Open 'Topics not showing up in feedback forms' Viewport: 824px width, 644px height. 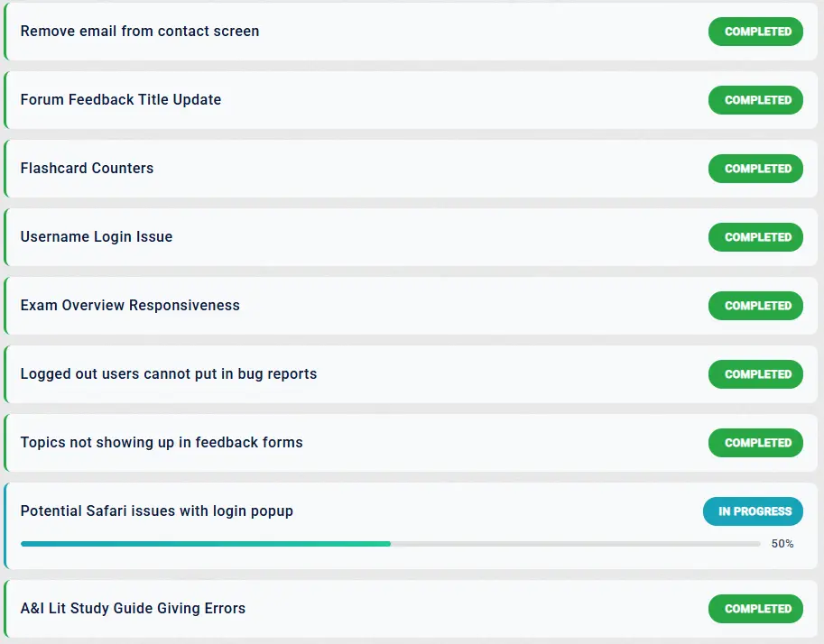click(161, 442)
